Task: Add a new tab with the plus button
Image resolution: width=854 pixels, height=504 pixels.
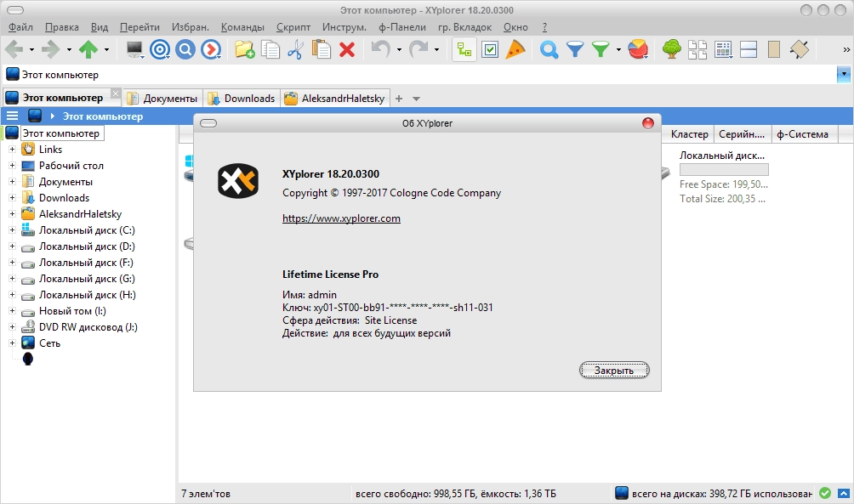Action: click(399, 99)
